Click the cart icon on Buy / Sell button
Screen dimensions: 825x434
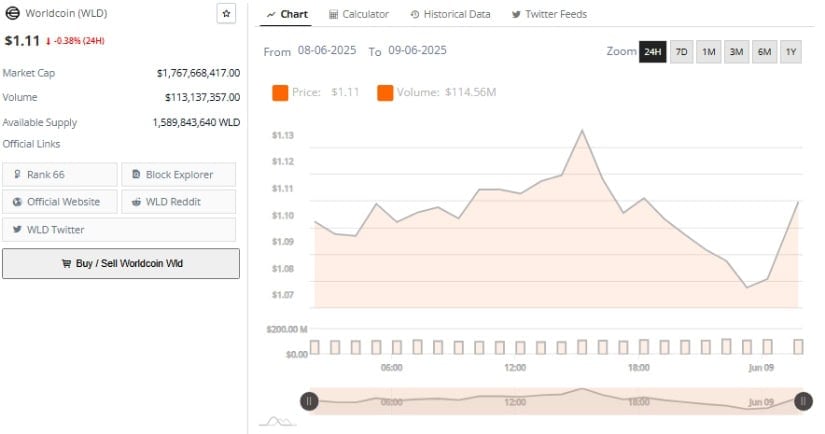[66, 264]
